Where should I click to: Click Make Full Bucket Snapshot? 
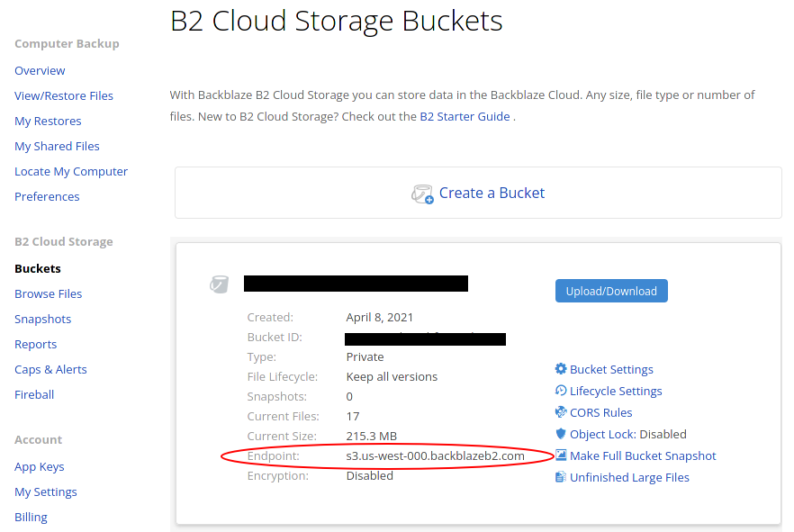coord(643,456)
